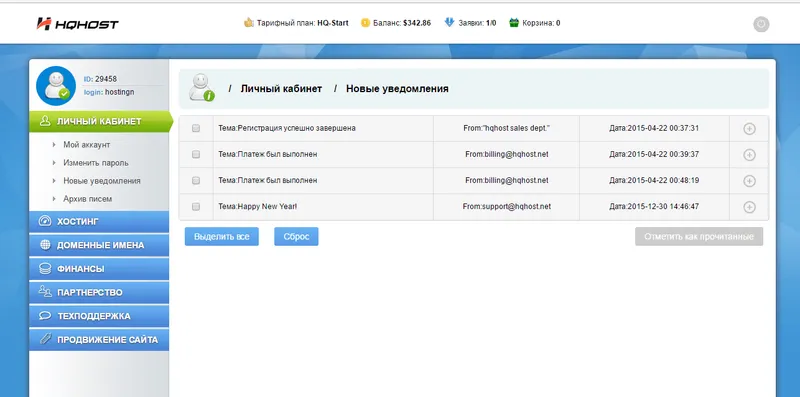Click the Баланс: $342.86 text
The width and height of the screenshot is (800, 397).
point(402,23)
